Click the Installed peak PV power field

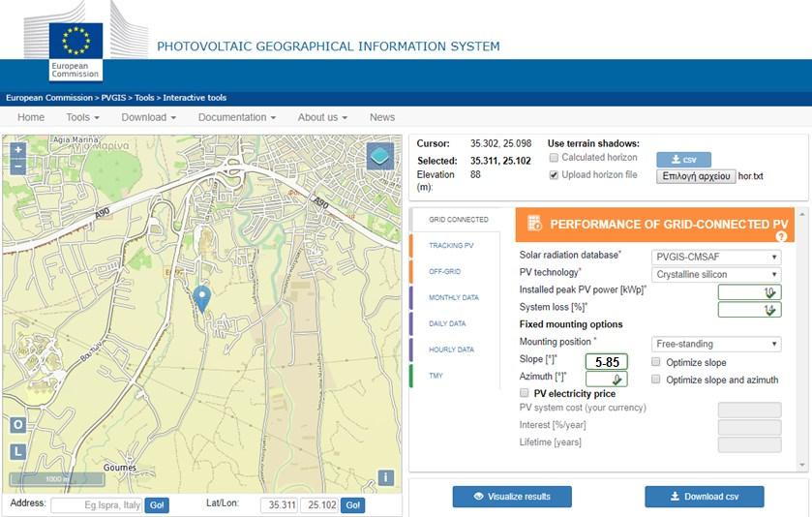pos(749,292)
